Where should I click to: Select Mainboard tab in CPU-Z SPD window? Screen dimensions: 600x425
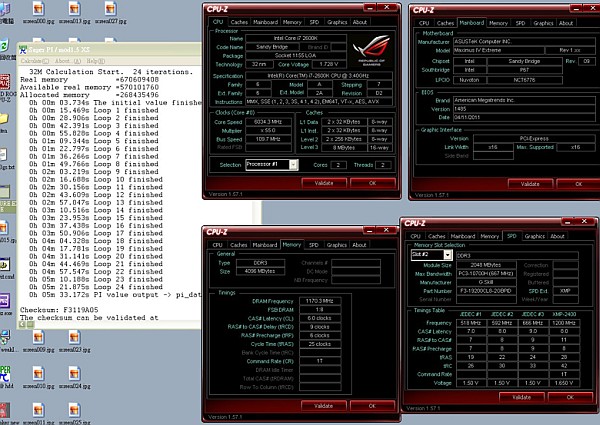pos(463,236)
